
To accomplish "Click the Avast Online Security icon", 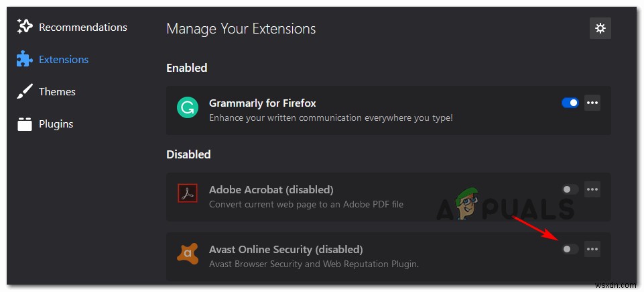I will [186, 253].
